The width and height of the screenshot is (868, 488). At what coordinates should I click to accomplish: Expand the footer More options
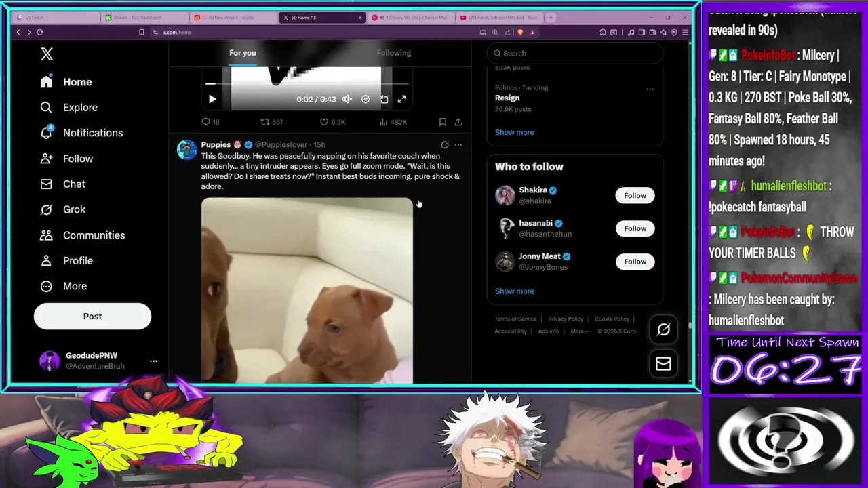[580, 331]
